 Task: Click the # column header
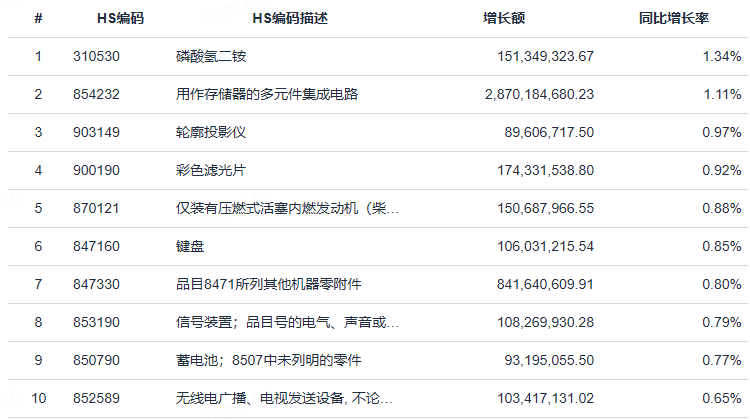(x=38, y=18)
